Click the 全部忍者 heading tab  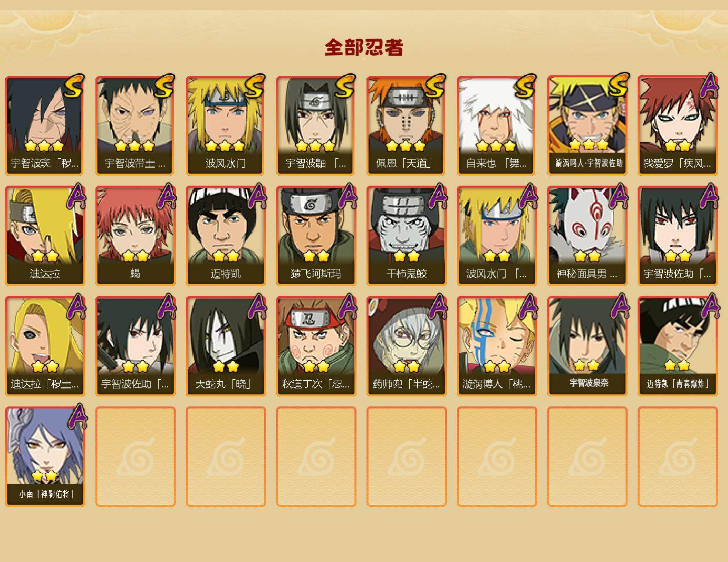364,48
